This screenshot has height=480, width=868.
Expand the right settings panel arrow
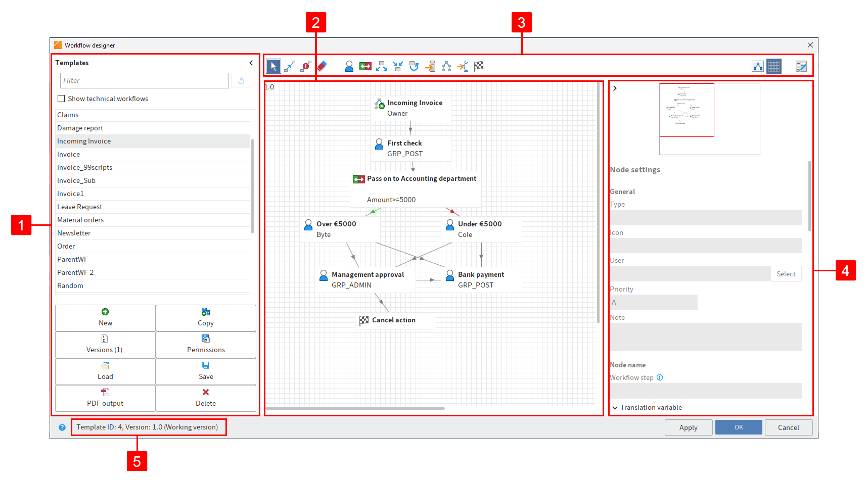tap(615, 87)
